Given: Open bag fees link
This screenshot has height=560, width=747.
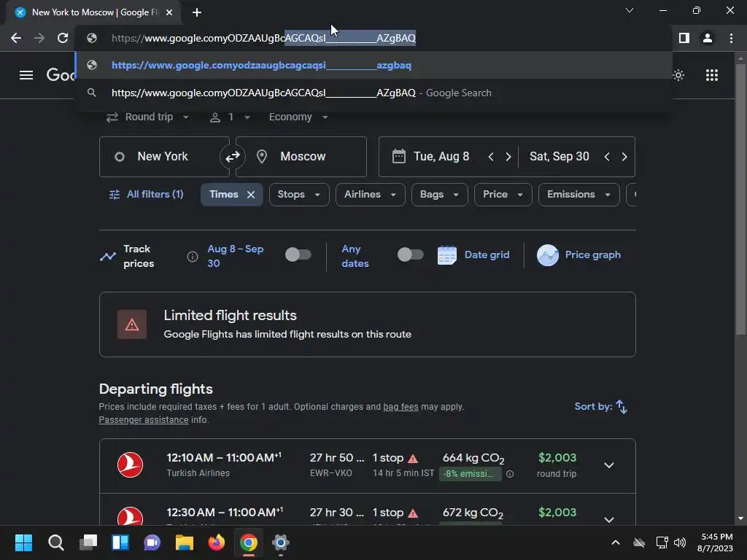Looking at the screenshot, I should [400, 407].
